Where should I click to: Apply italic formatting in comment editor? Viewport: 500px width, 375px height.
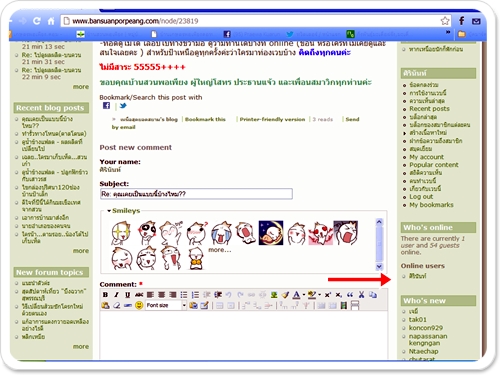116,295
